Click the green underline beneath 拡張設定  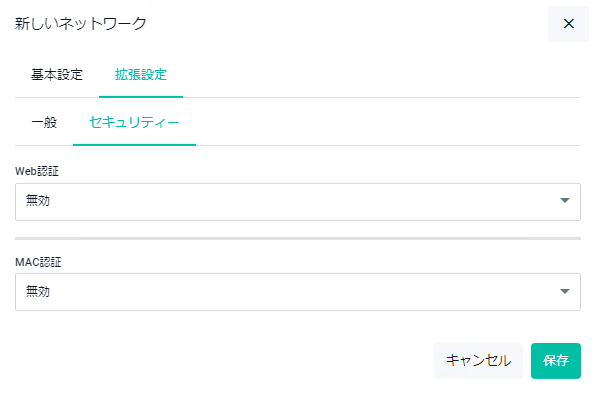click(x=141, y=97)
